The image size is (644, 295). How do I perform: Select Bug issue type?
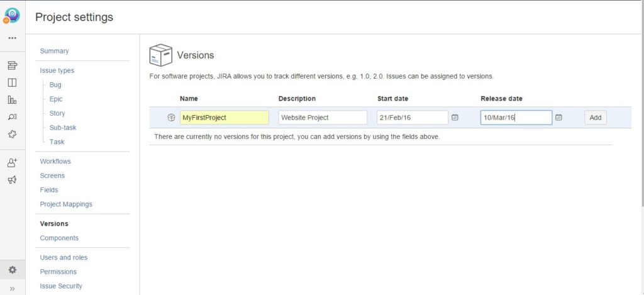[x=55, y=85]
